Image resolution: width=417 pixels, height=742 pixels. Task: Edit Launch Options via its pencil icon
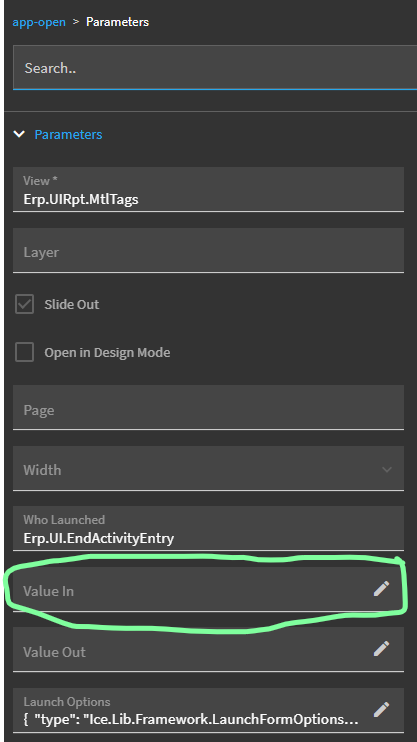pos(381,709)
